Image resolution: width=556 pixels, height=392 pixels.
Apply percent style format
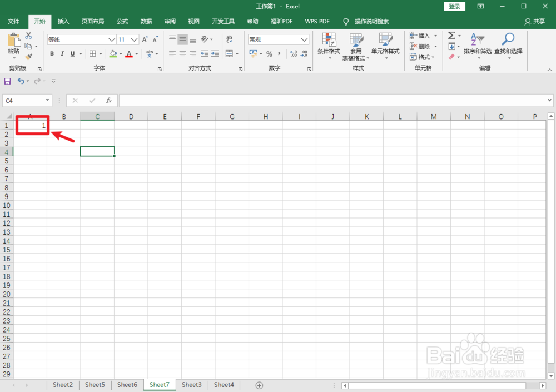pyautogui.click(x=270, y=54)
